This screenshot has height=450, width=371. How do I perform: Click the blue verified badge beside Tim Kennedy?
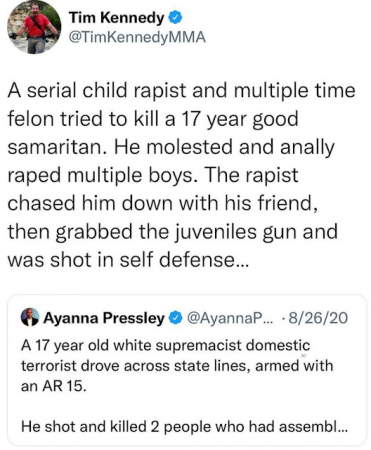point(175,18)
